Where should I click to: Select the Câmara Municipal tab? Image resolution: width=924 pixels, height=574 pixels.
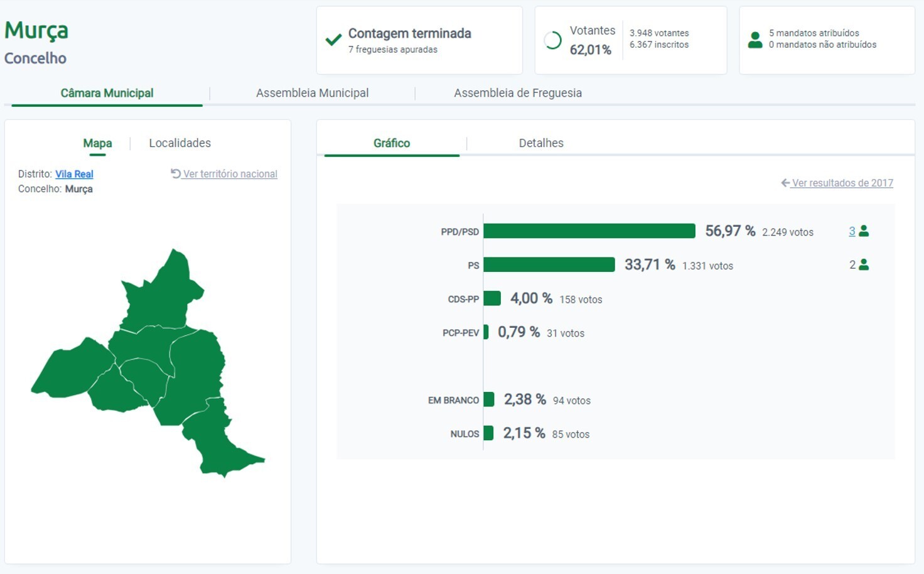[x=107, y=93]
